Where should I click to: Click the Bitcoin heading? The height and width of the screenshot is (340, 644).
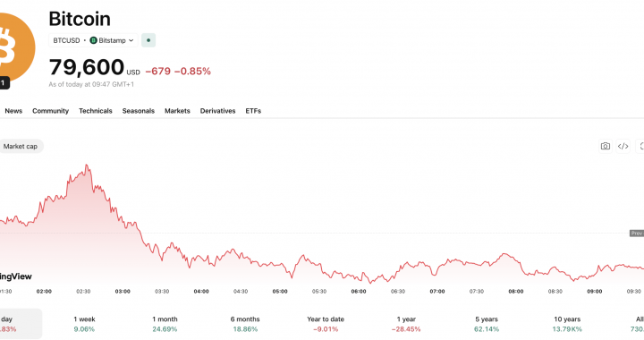[80, 19]
